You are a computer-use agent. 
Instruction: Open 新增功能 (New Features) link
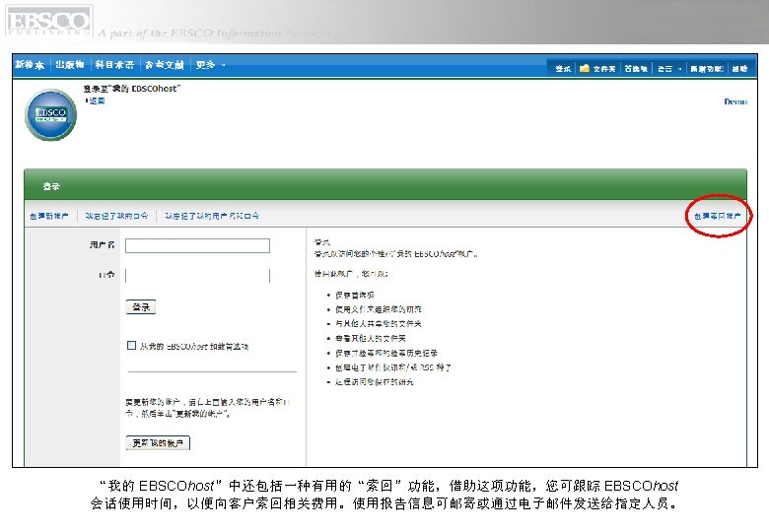[706, 69]
